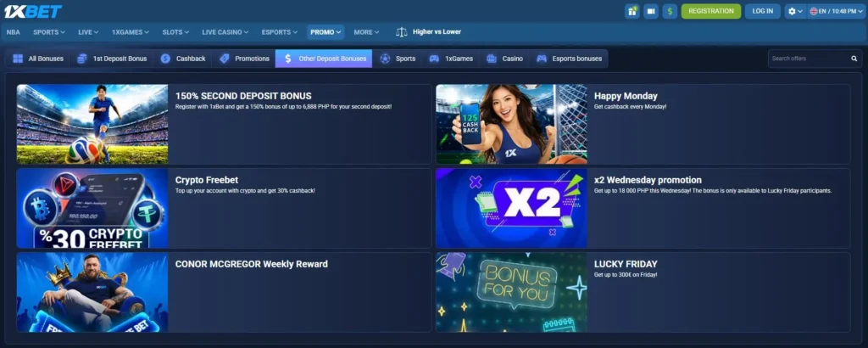Click the video camera icon in header
This screenshot has width=868, height=348.
(x=651, y=11)
